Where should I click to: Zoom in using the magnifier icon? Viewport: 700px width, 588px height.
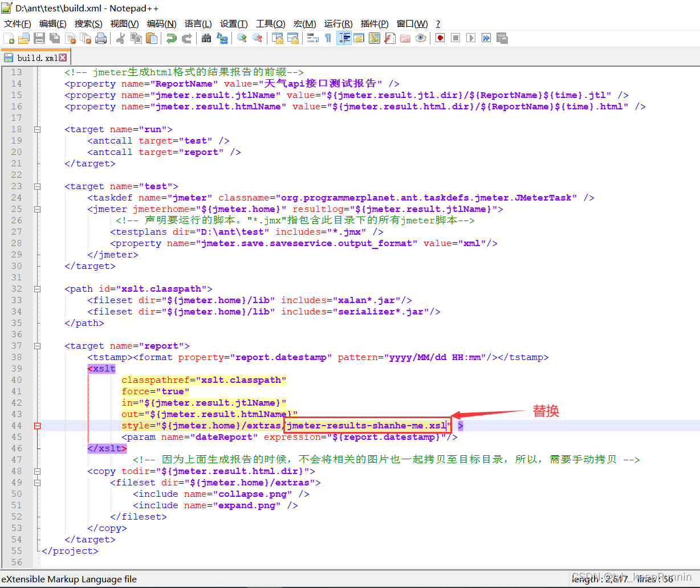(242, 38)
